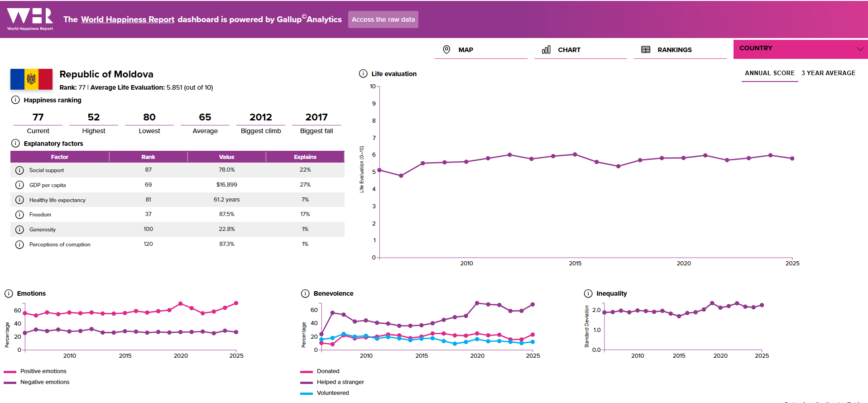The height and width of the screenshot is (403, 868).
Task: Switch to the Map tab
Action: click(465, 50)
